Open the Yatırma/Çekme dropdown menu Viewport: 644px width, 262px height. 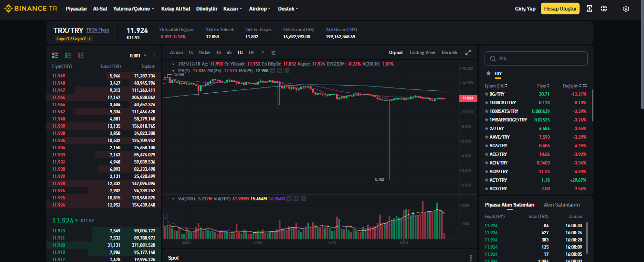134,9
